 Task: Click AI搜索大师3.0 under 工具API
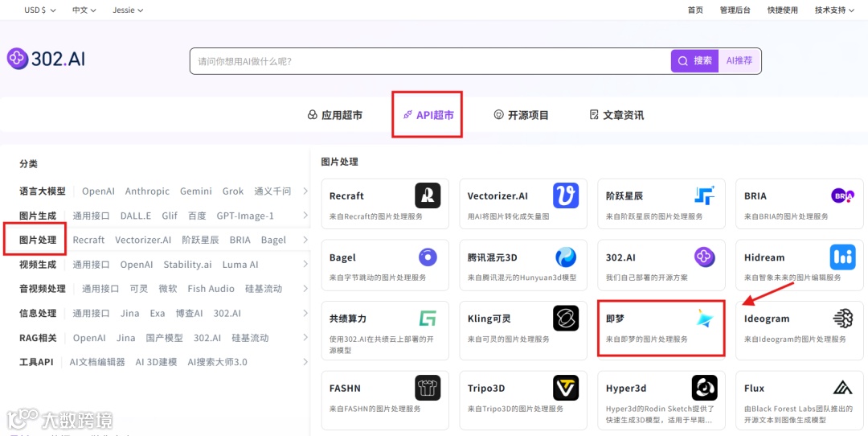pos(218,362)
